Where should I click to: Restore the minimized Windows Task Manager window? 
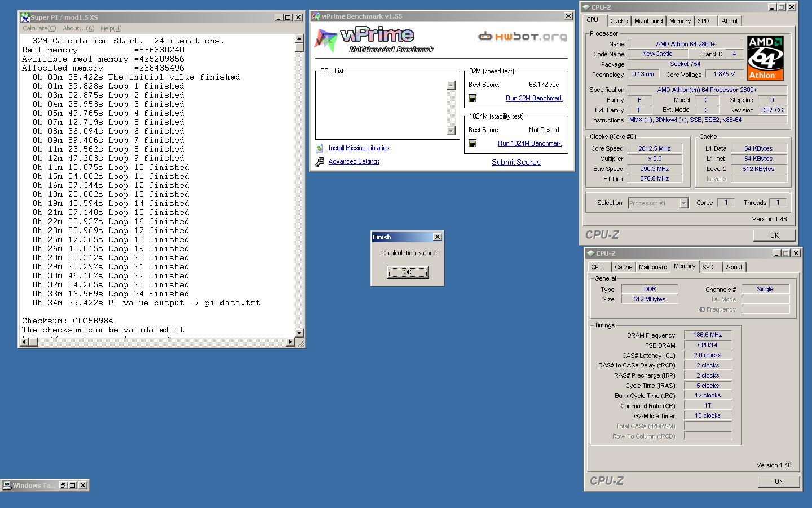click(64, 485)
